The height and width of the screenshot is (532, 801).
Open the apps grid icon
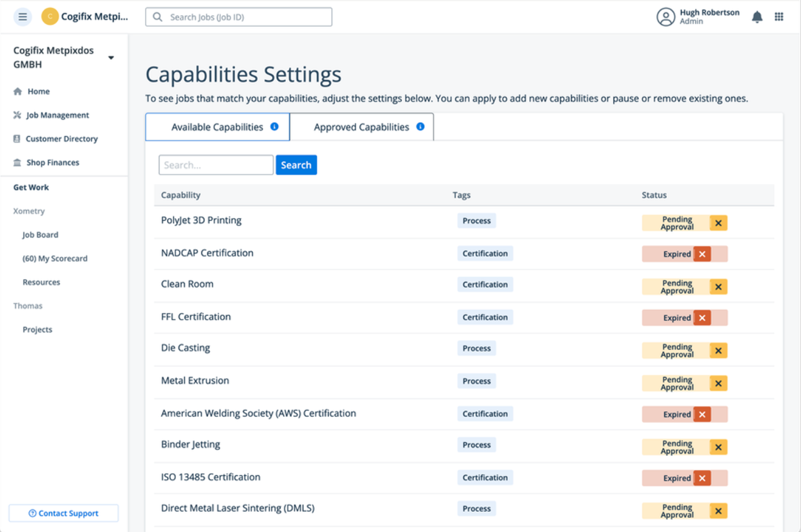coord(779,17)
